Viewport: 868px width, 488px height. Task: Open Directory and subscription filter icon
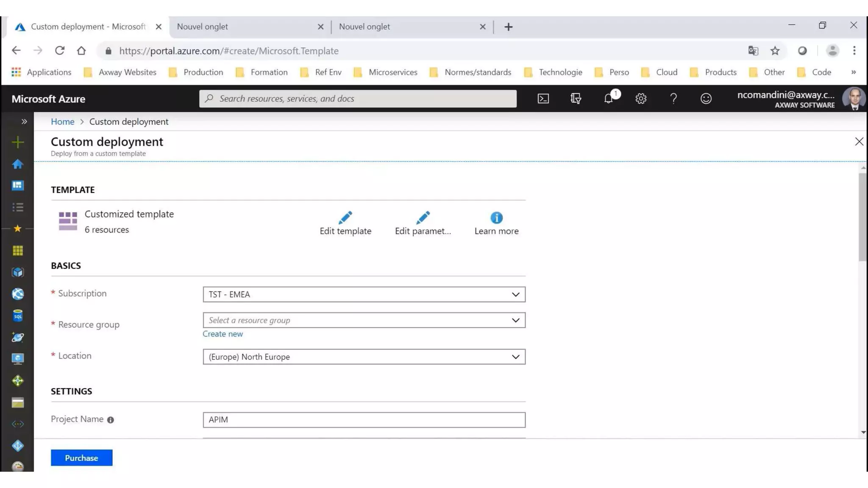point(576,99)
